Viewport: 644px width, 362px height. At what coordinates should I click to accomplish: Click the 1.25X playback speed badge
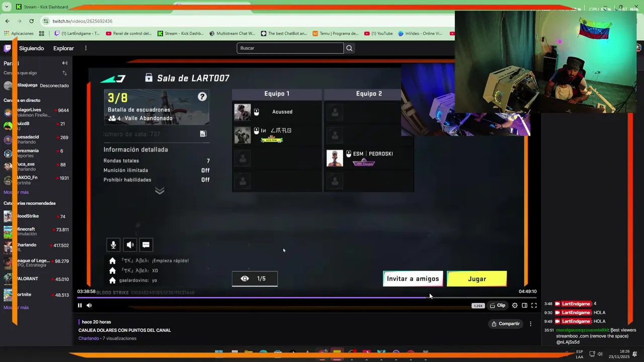[478, 306]
